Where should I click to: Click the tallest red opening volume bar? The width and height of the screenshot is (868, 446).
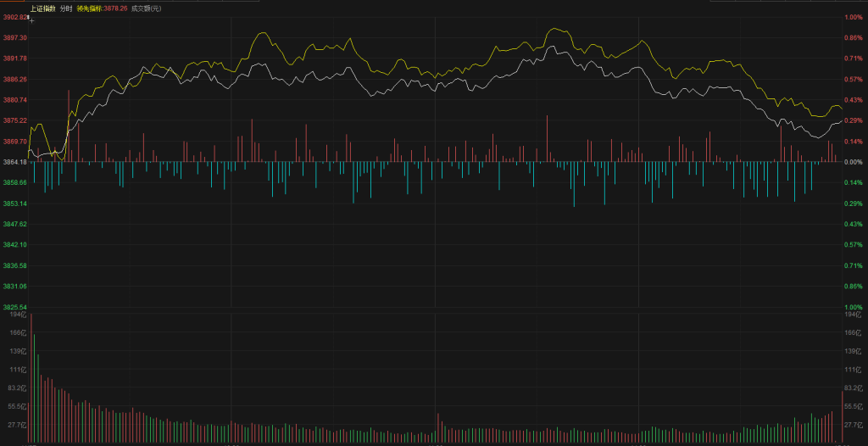[31, 377]
